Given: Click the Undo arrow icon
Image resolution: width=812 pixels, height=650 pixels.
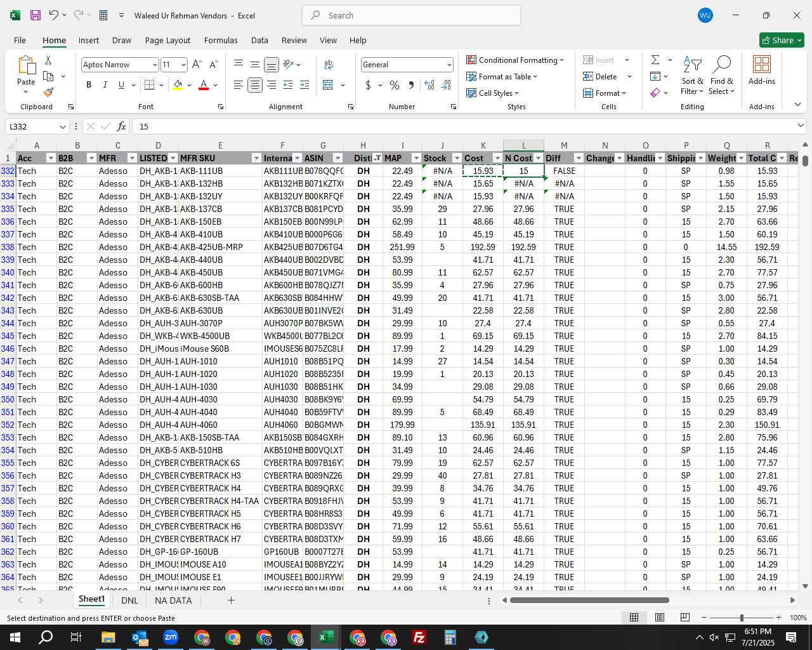Looking at the screenshot, I should coord(54,15).
